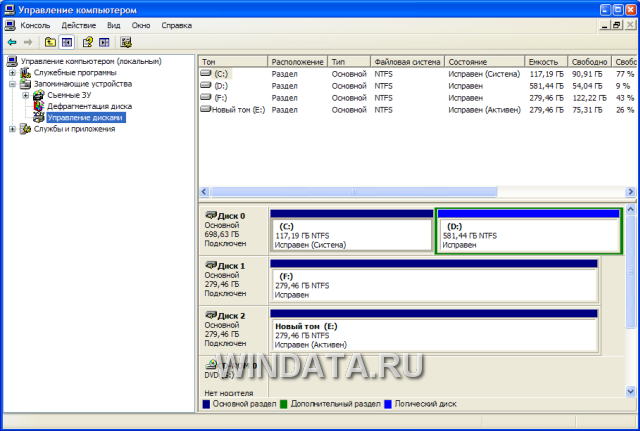Click the drive icon of volume (D:) in list
Image resolution: width=640 pixels, height=431 pixels.
[x=206, y=85]
